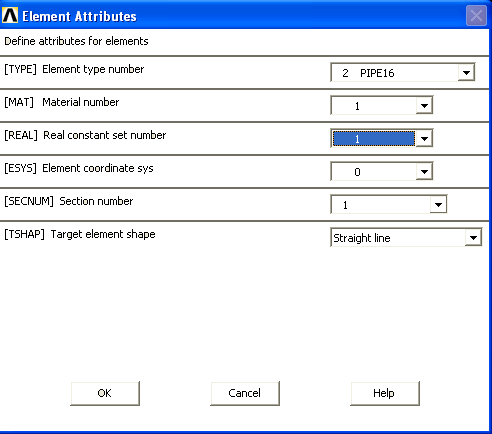Open the Section number dropdown arrow
The height and width of the screenshot is (434, 492).
438,205
